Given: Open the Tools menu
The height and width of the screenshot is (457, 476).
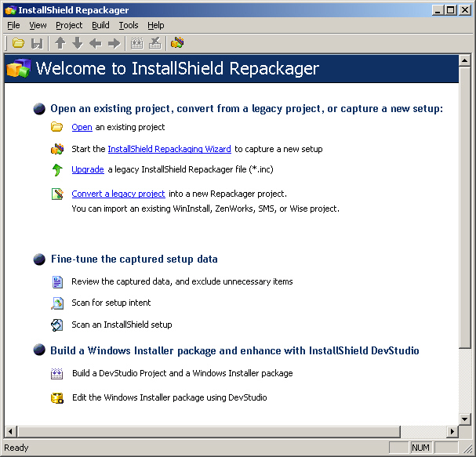Looking at the screenshot, I should (128, 25).
